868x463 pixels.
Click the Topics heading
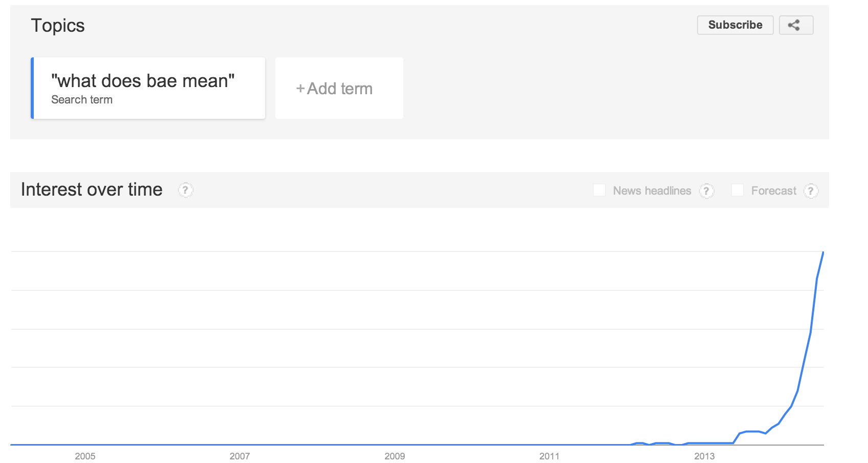(58, 26)
